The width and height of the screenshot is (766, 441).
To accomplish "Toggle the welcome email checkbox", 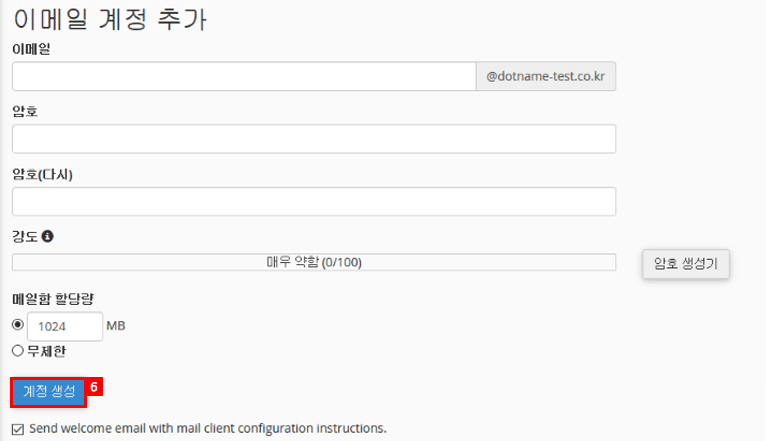I will coord(18,428).
